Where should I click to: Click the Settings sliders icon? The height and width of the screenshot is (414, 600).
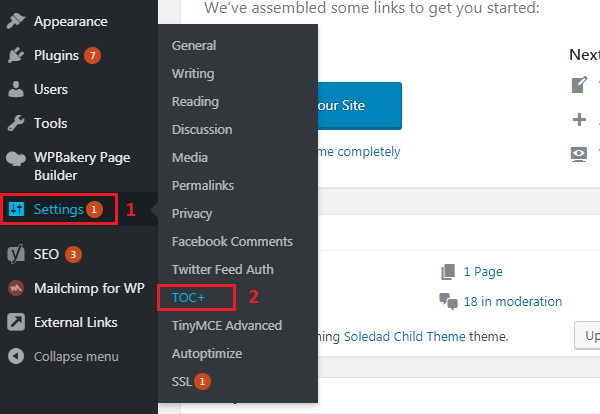coord(16,209)
